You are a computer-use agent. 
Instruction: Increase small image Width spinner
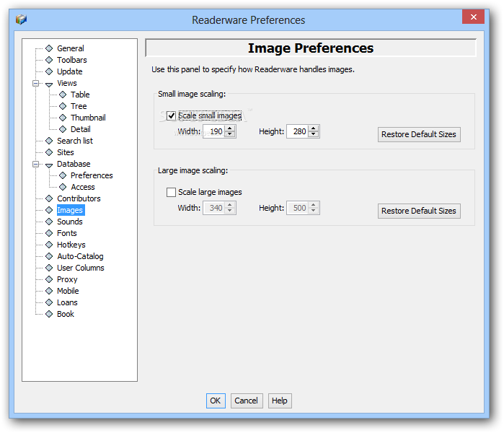pyautogui.click(x=229, y=128)
